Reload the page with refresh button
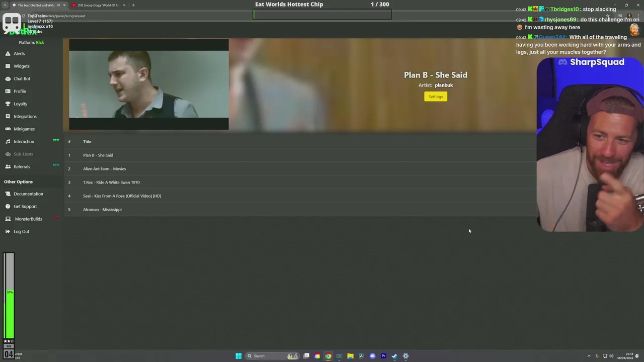The height and width of the screenshot is (362, 644). pos(23,16)
